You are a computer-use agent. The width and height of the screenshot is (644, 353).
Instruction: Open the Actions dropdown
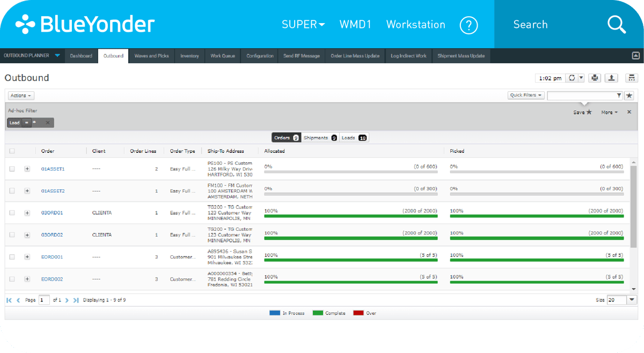(20, 95)
